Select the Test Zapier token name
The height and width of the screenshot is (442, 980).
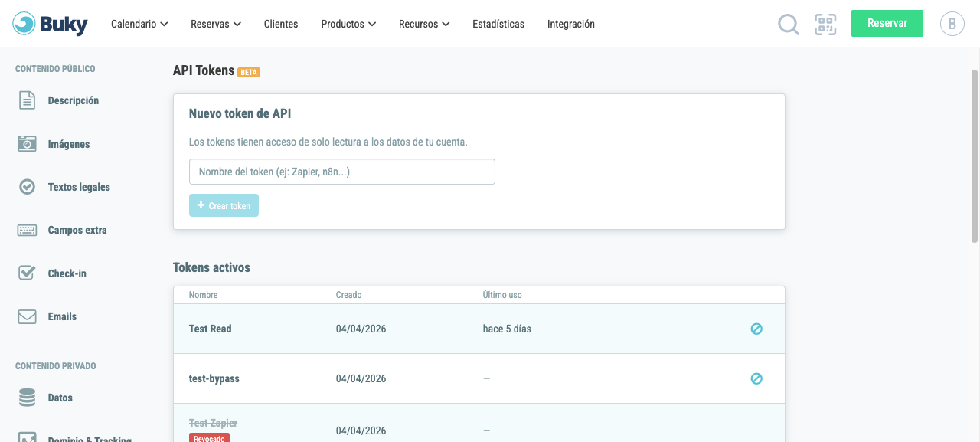213,423
